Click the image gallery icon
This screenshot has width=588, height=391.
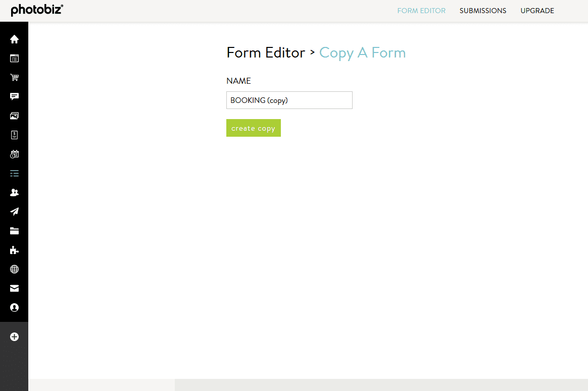14,116
